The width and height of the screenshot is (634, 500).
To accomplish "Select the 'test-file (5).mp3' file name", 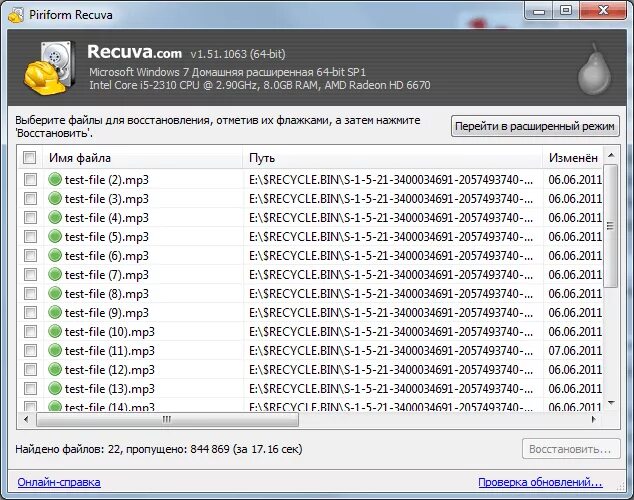I will point(107,236).
